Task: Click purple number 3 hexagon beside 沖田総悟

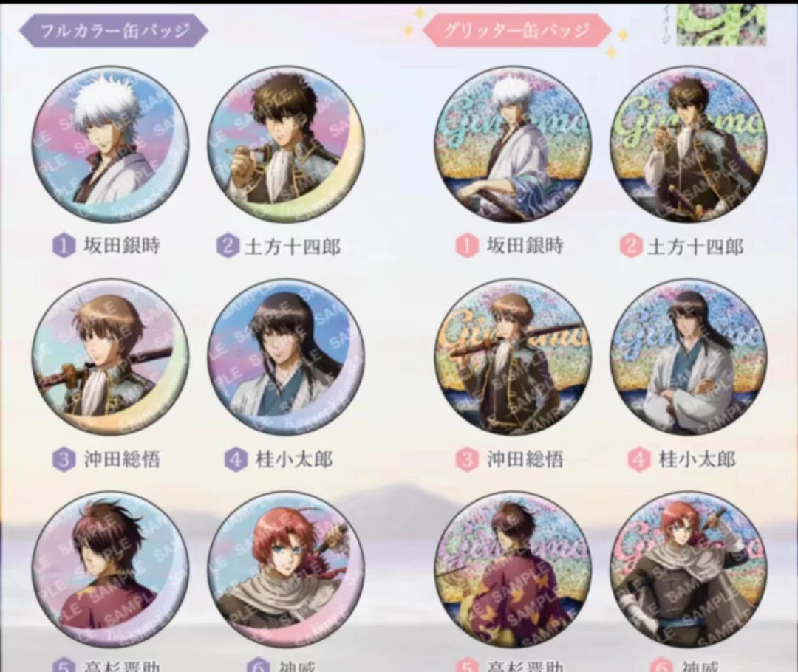Action: pos(63,459)
